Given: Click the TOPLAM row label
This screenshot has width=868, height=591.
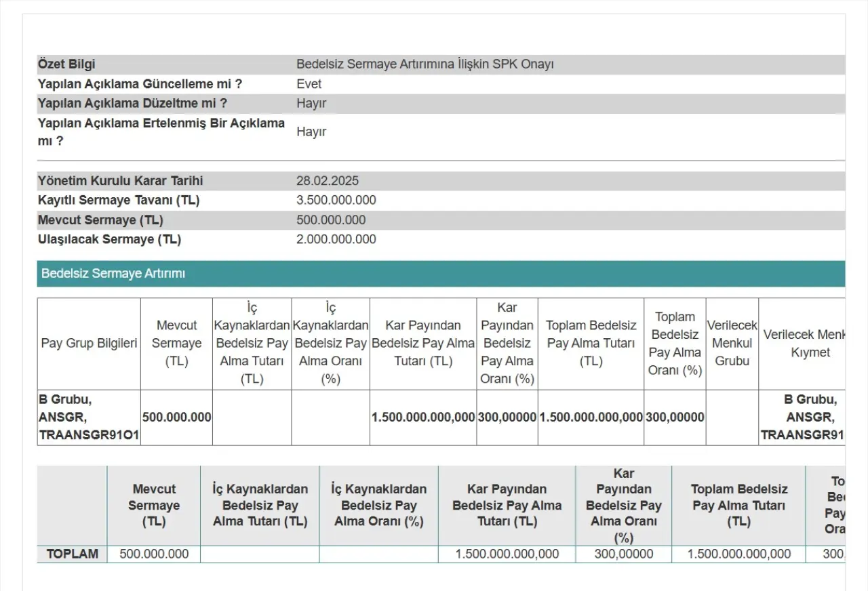Looking at the screenshot, I should click(x=72, y=554).
